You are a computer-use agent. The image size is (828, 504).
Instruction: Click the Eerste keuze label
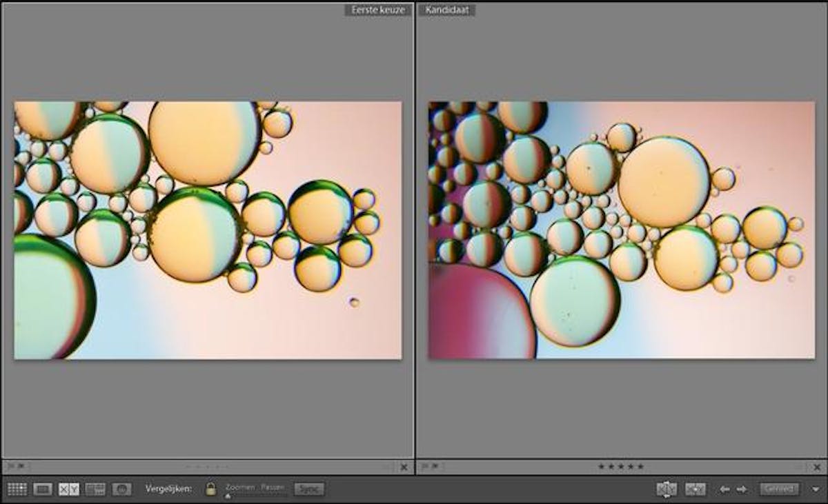point(378,10)
